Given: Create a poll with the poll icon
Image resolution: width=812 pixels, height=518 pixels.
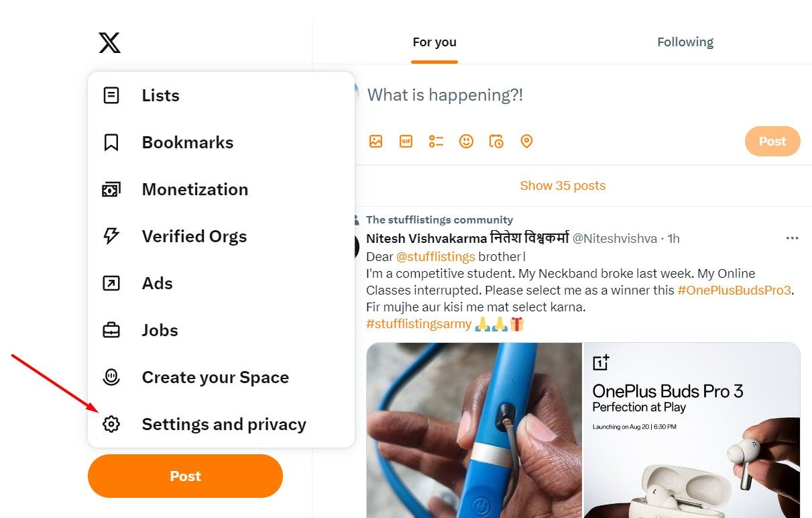Looking at the screenshot, I should pos(437,142).
